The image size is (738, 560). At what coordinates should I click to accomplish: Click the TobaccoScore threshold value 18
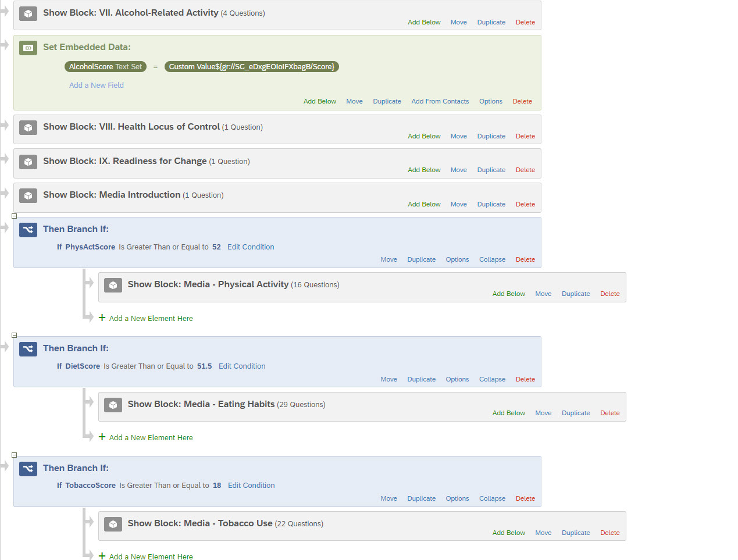pyautogui.click(x=217, y=486)
